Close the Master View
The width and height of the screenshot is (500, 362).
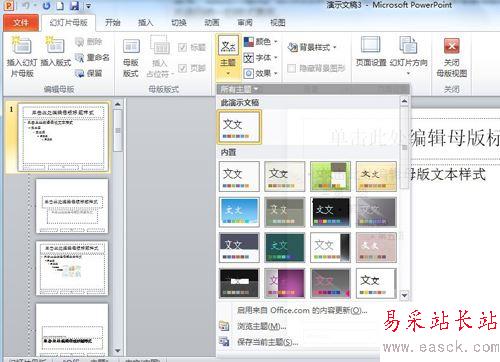[452, 57]
